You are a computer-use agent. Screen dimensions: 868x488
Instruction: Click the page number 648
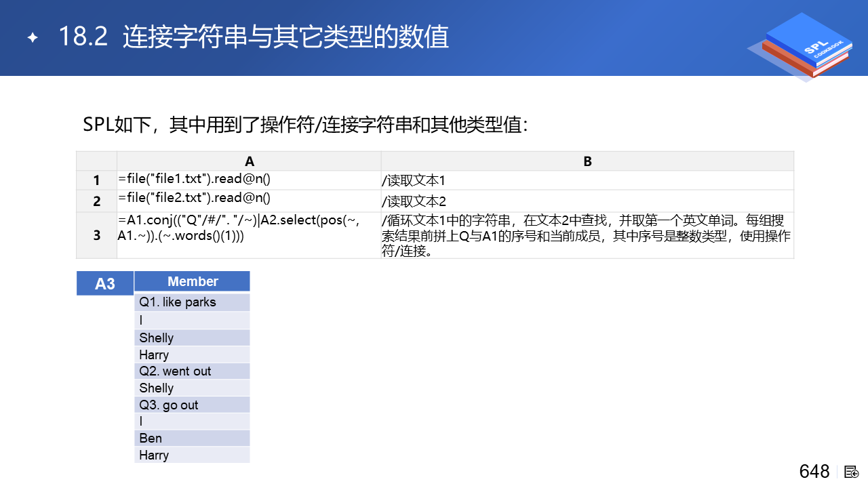coord(814,472)
